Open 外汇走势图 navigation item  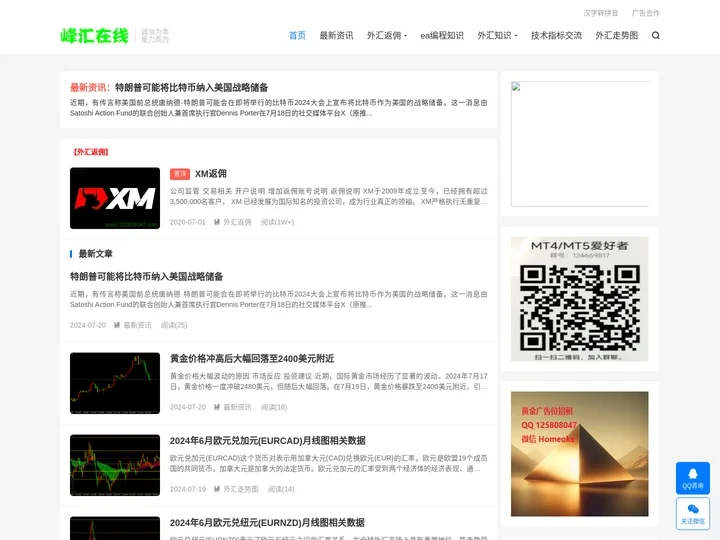[616, 35]
